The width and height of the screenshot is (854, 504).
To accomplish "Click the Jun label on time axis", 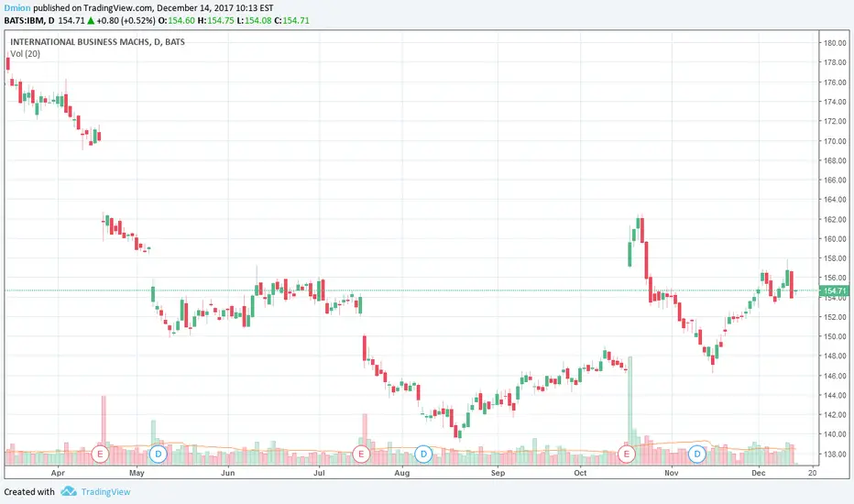I will (x=227, y=473).
